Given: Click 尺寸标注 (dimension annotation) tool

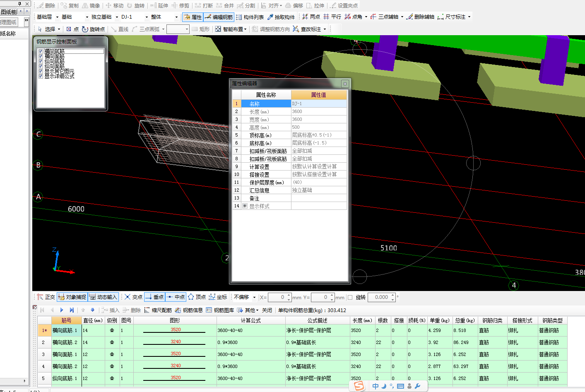Looking at the screenshot, I should [x=451, y=17].
